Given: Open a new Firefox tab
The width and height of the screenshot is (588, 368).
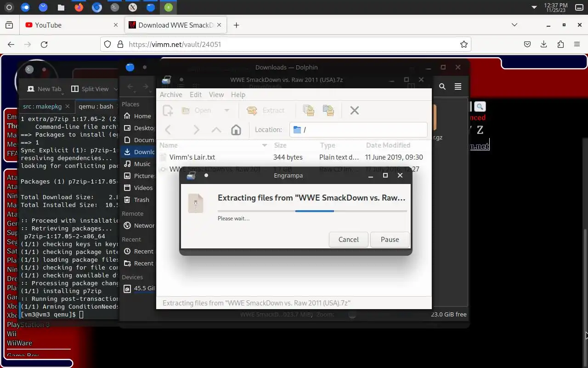Looking at the screenshot, I should coord(236,25).
